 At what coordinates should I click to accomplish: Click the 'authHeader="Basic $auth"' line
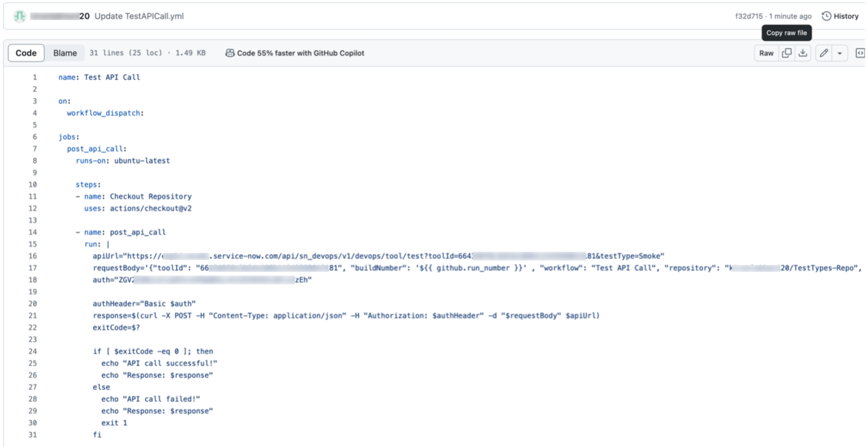coord(144,304)
